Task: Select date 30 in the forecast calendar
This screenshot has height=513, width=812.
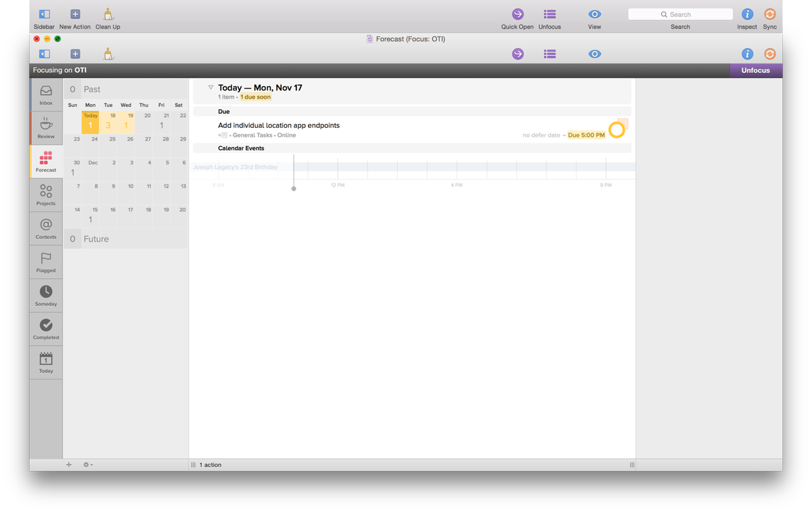Action: [x=73, y=169]
